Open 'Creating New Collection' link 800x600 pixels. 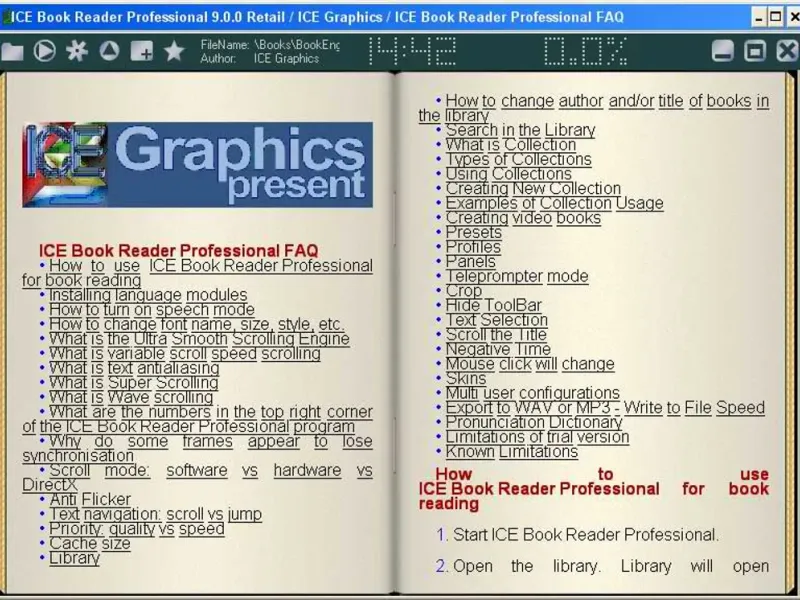click(x=533, y=188)
